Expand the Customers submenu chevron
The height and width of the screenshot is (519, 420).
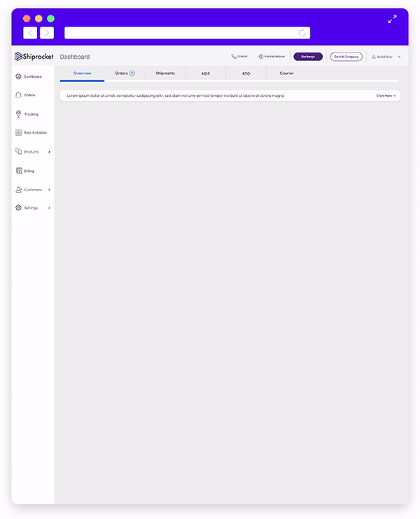tap(49, 190)
